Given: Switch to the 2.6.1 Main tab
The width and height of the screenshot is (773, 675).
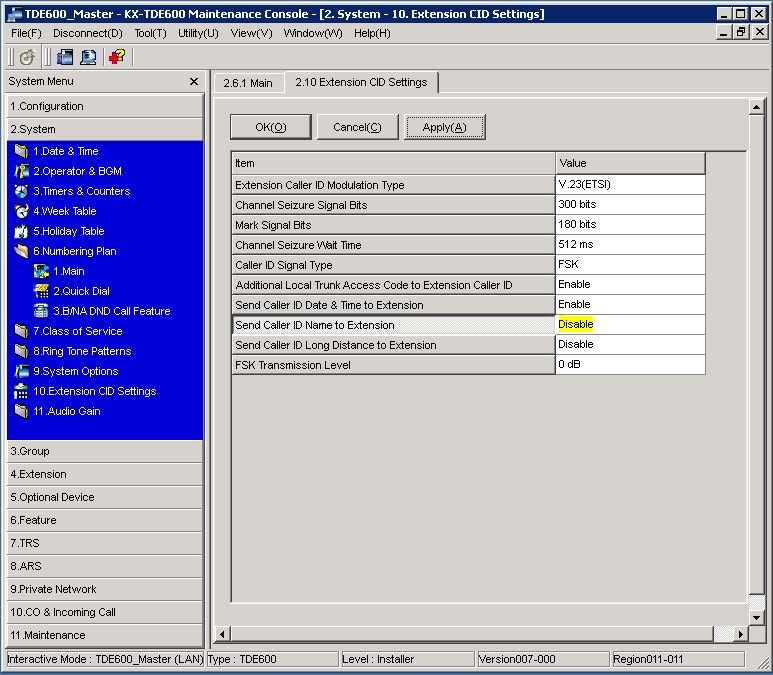Looking at the screenshot, I should point(248,83).
